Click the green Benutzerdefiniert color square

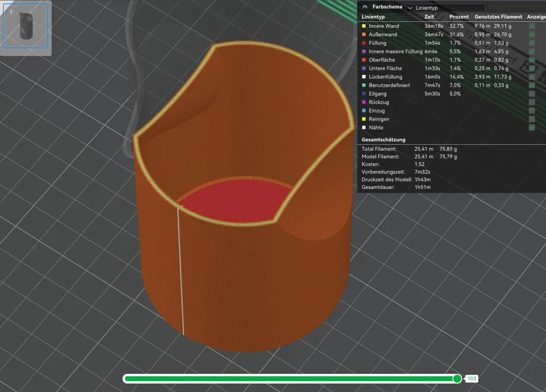pyautogui.click(x=364, y=85)
